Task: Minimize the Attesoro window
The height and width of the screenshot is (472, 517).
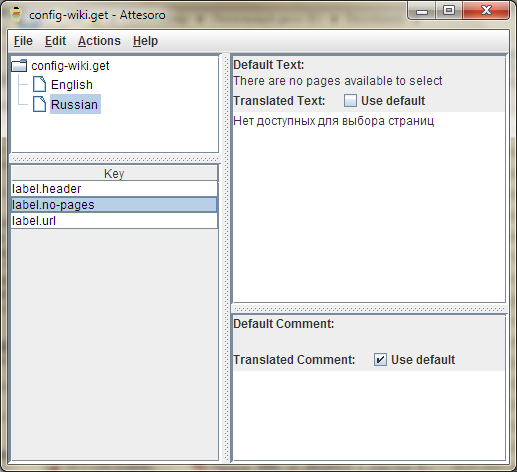Action: pyautogui.click(x=422, y=11)
